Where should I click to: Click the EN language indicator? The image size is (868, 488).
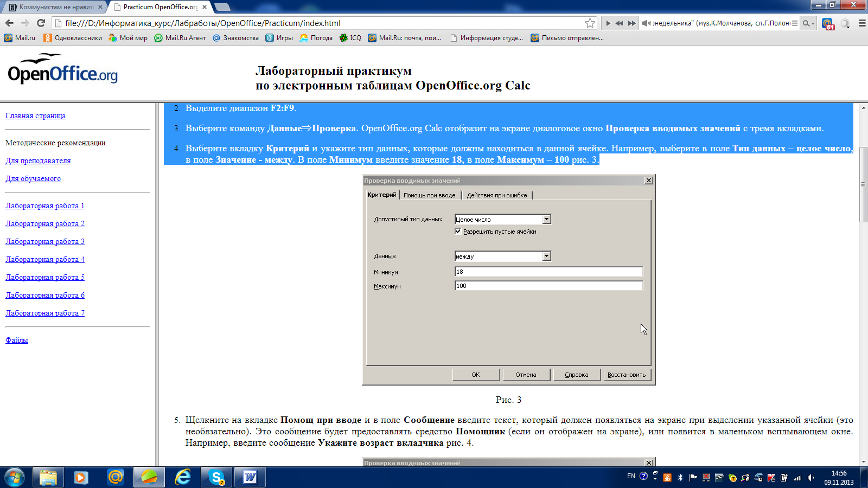point(631,476)
